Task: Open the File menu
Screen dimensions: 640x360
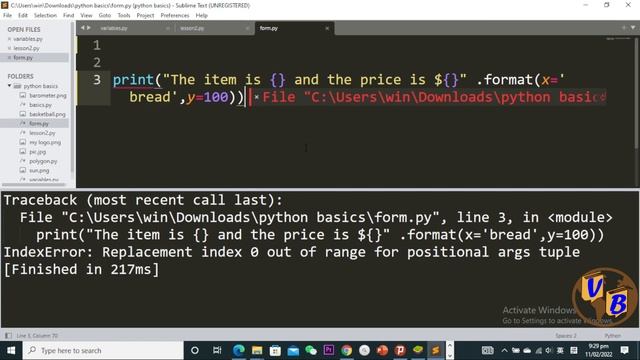Action: point(7,15)
